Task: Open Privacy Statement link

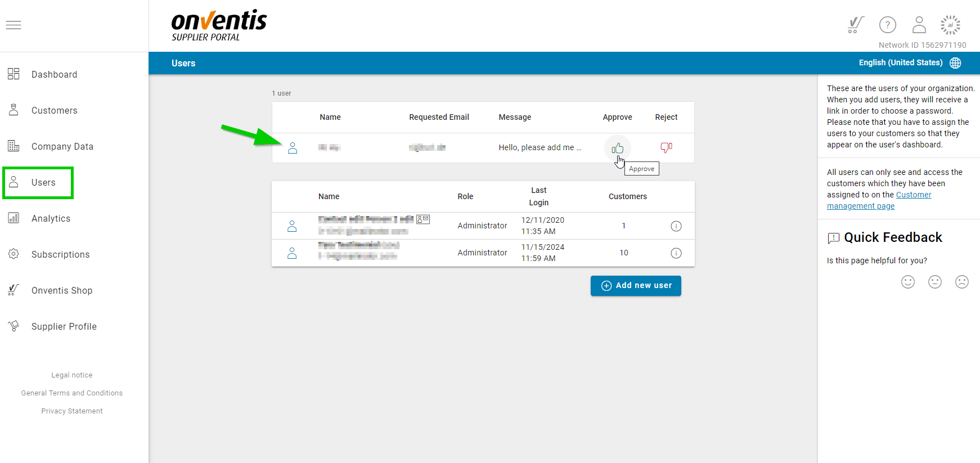Action: pos(72,411)
